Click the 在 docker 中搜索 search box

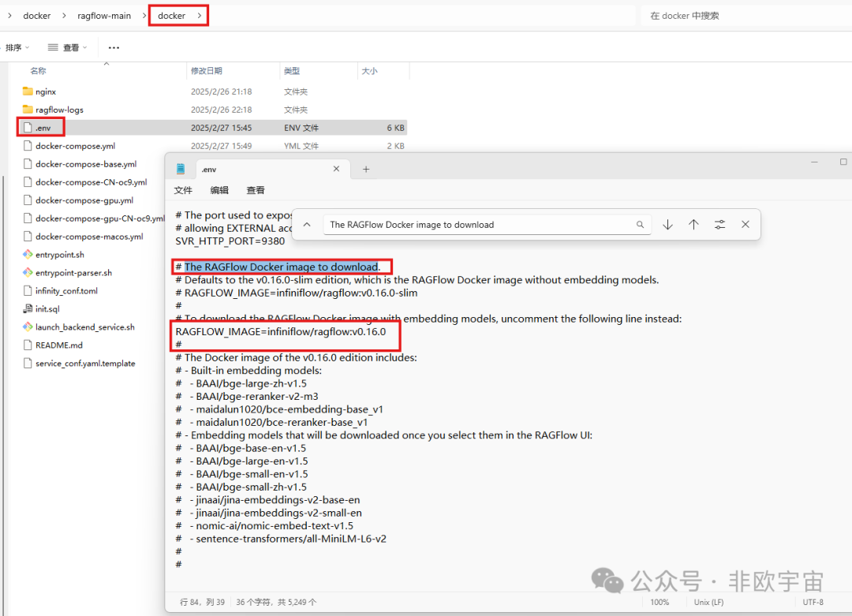745,16
